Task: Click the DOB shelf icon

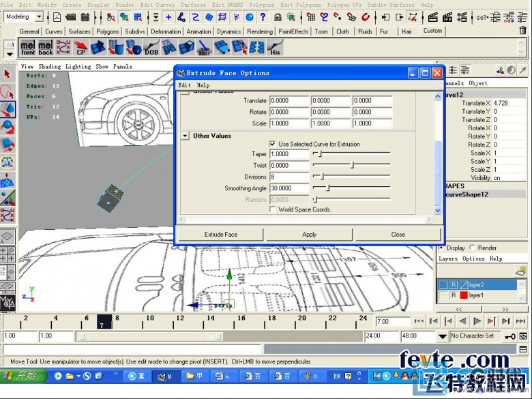Action: tap(151, 48)
